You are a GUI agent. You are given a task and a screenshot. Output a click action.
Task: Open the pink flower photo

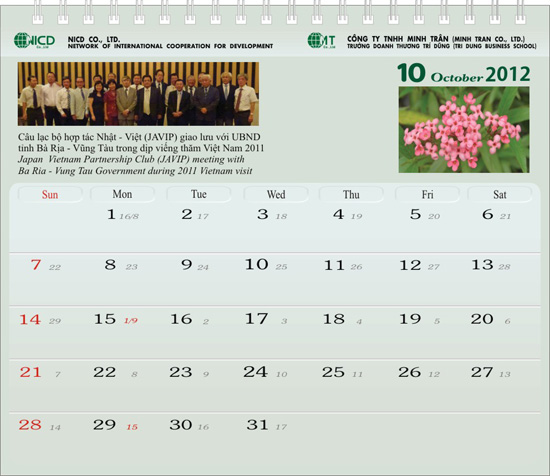(464, 129)
